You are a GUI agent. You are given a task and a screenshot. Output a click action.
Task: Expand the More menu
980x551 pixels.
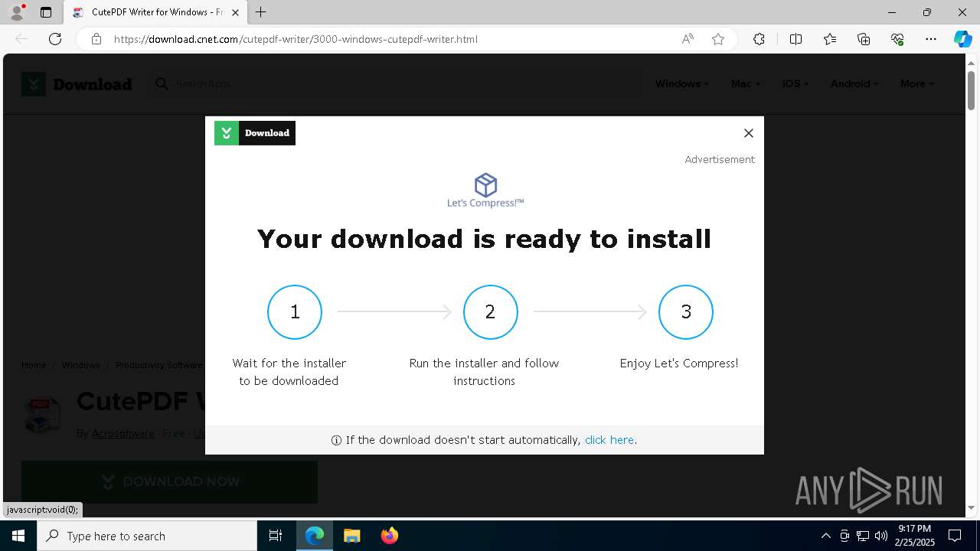coord(916,84)
